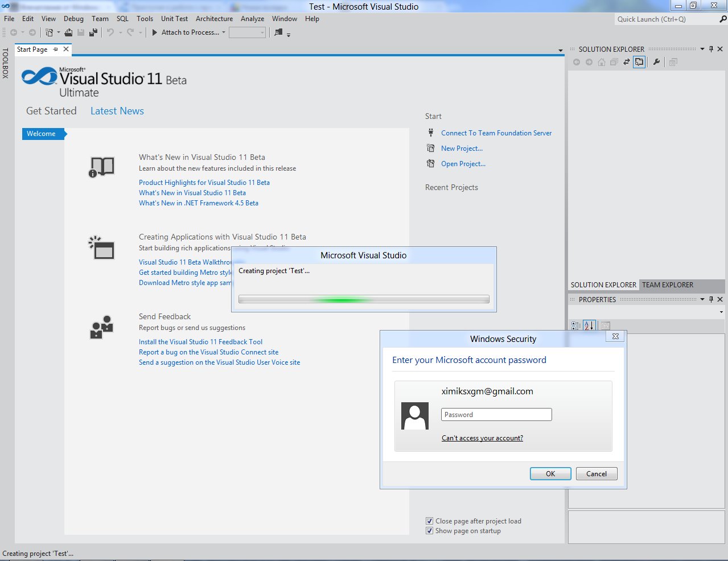Click Show All Files in Solution Explorer
728x561 pixels.
click(639, 62)
